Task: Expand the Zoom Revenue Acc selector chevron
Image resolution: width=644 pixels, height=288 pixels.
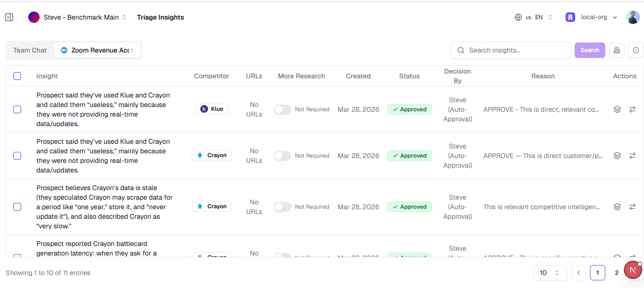Action: click(132, 50)
